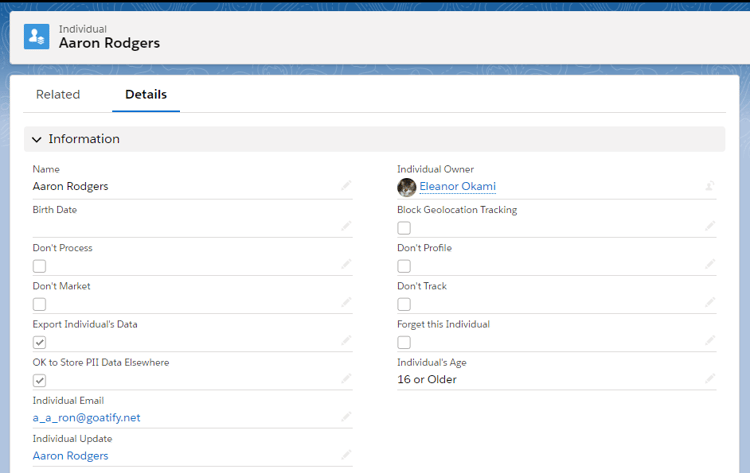Click the 'Individual Email' field label
Screen dimensions: 750x473
point(68,401)
